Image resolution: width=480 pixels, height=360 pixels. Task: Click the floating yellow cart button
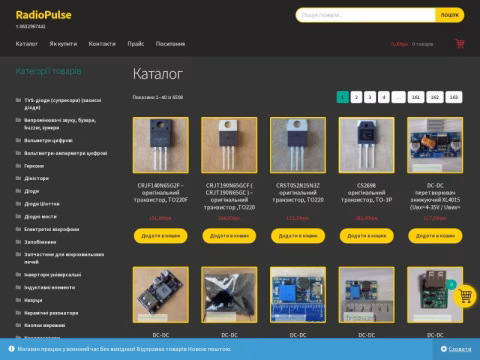coord(465,296)
